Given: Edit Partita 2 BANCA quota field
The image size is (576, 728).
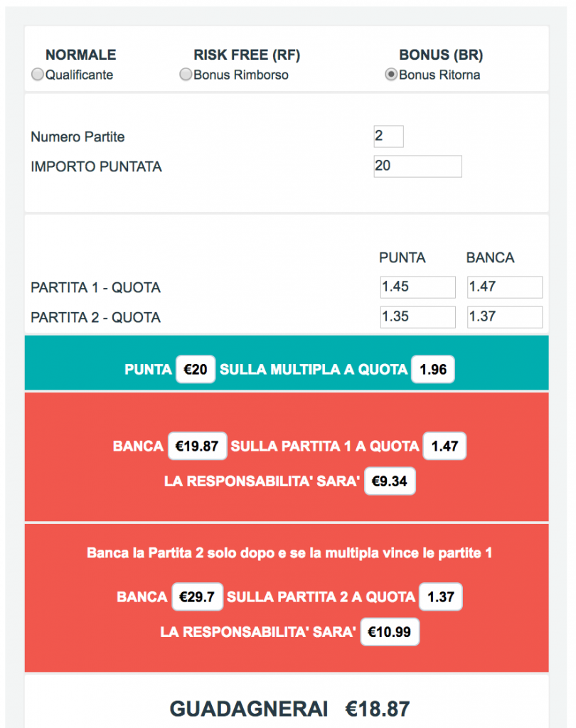Looking at the screenshot, I should (504, 317).
